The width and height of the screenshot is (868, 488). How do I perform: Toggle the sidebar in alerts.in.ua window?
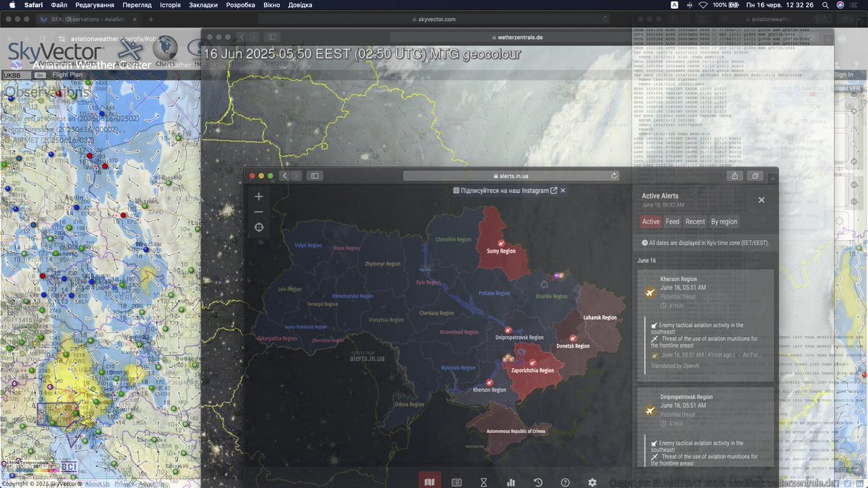(x=314, y=176)
